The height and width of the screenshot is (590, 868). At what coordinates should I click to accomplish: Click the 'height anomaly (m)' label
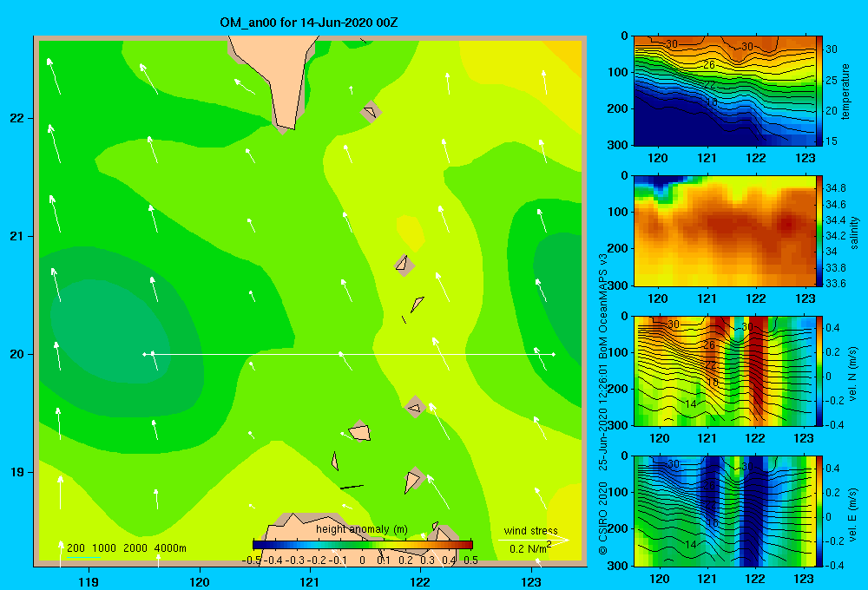pos(361,529)
